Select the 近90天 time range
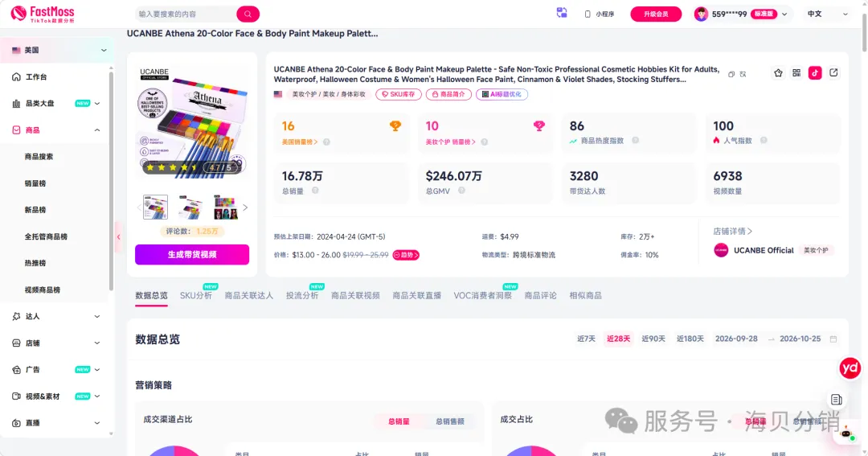 pyautogui.click(x=653, y=339)
